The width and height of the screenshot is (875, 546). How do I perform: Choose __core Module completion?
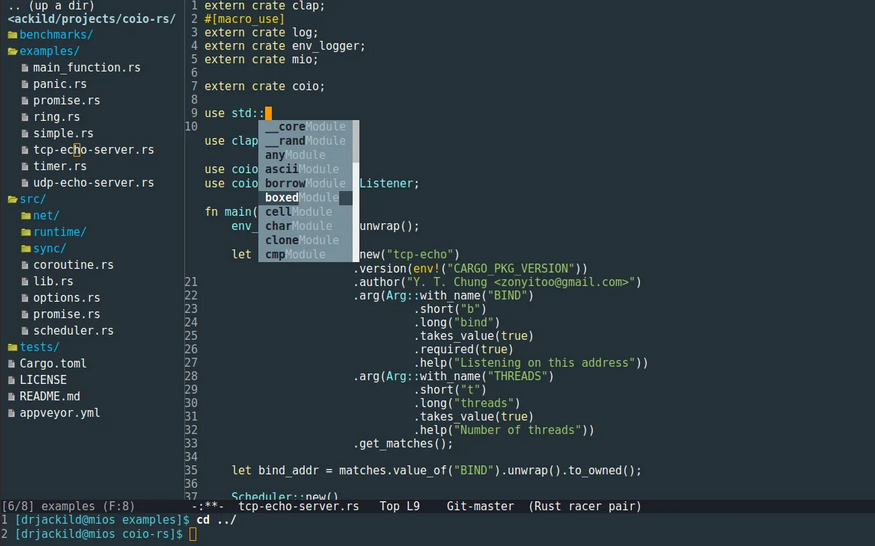[x=305, y=127]
